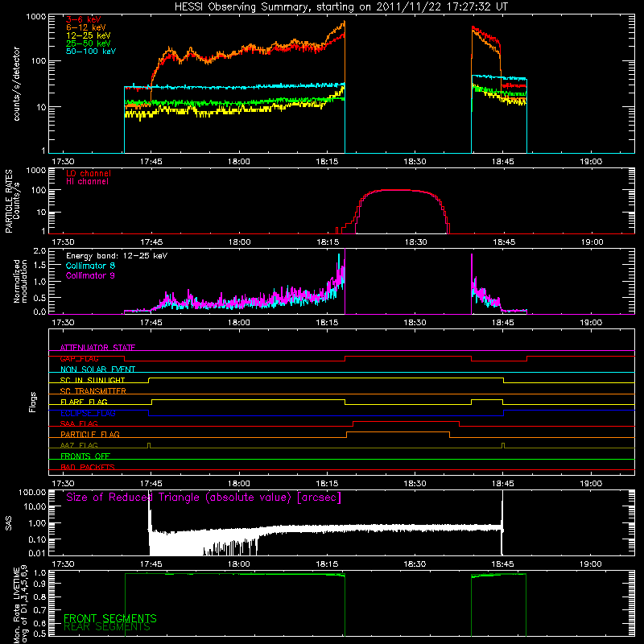Click the GAP_FLAG label
This screenshot has height=644, width=644.
79,358
